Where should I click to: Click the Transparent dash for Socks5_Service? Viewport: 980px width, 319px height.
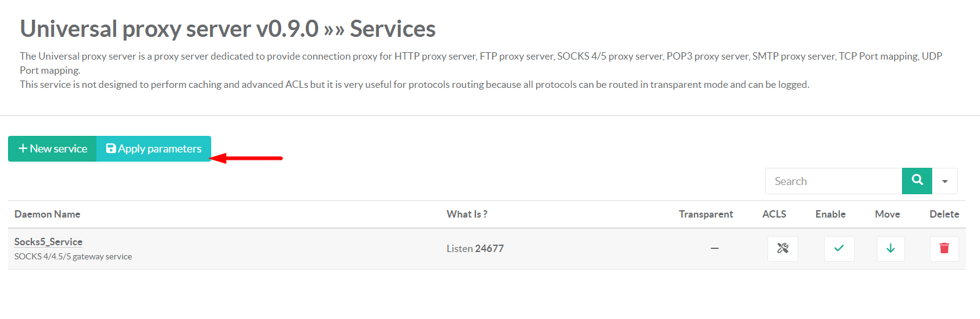(x=714, y=248)
